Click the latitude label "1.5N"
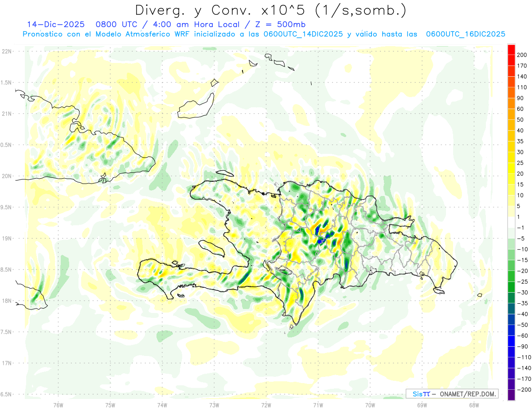The image size is (532, 411). (6, 82)
